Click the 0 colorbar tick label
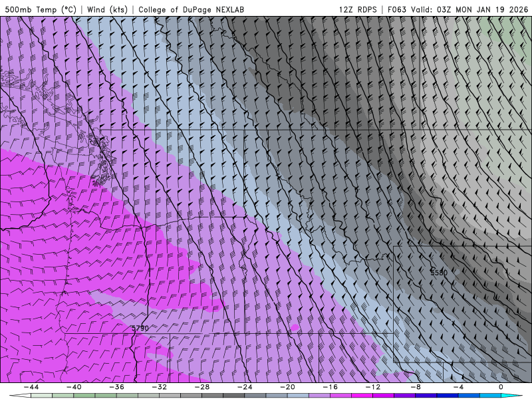The height and width of the screenshot is (399, 532). [501, 387]
